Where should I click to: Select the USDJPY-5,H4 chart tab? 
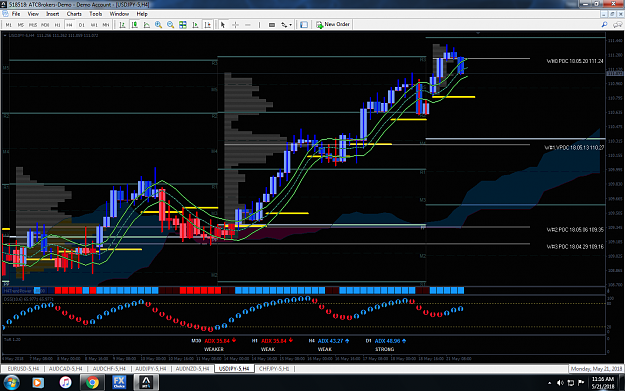[234, 369]
